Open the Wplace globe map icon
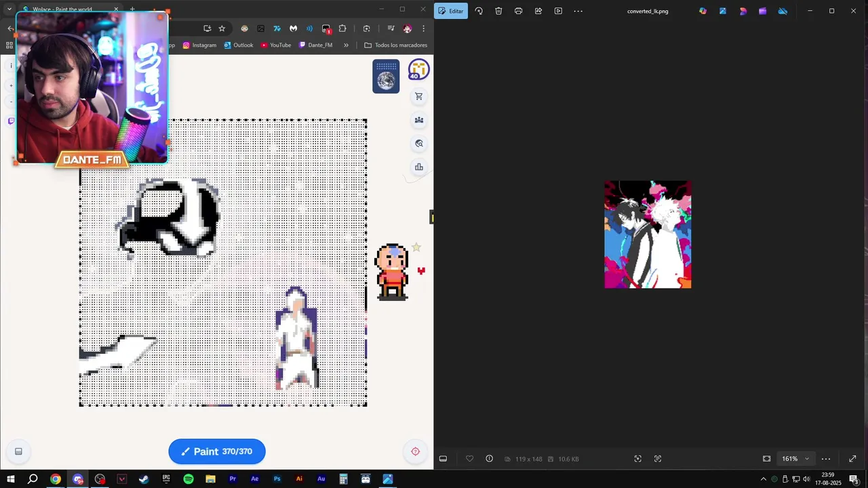This screenshot has width=868, height=488. [386, 76]
